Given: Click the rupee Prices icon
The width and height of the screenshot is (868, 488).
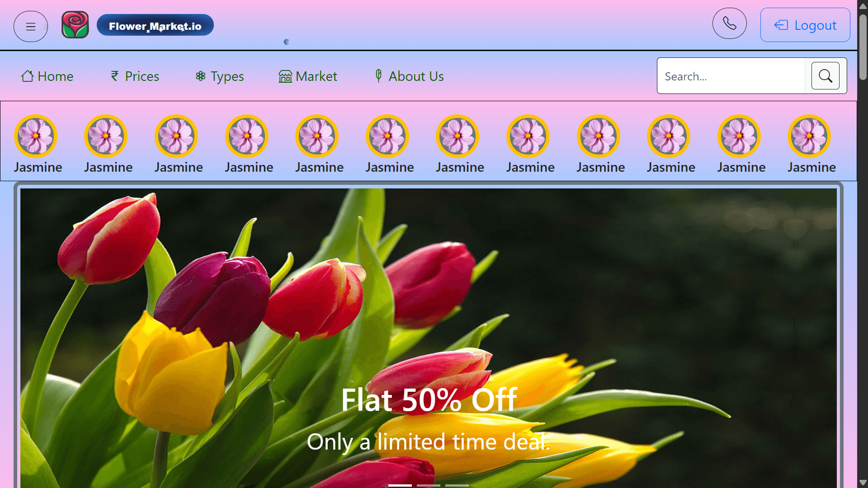Looking at the screenshot, I should tap(115, 76).
